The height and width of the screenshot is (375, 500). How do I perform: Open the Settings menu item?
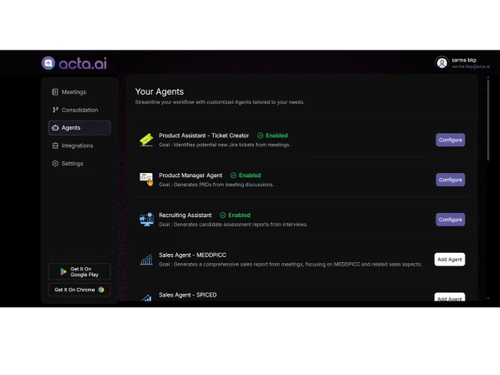[80, 163]
